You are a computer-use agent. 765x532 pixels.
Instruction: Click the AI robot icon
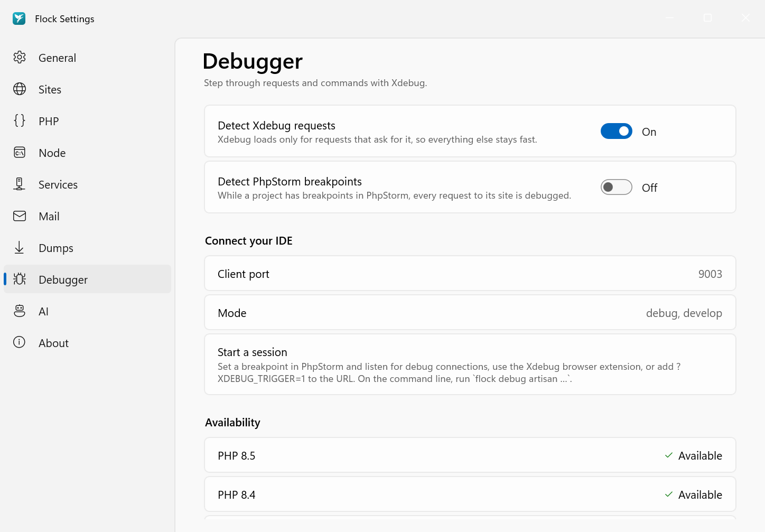(x=20, y=311)
